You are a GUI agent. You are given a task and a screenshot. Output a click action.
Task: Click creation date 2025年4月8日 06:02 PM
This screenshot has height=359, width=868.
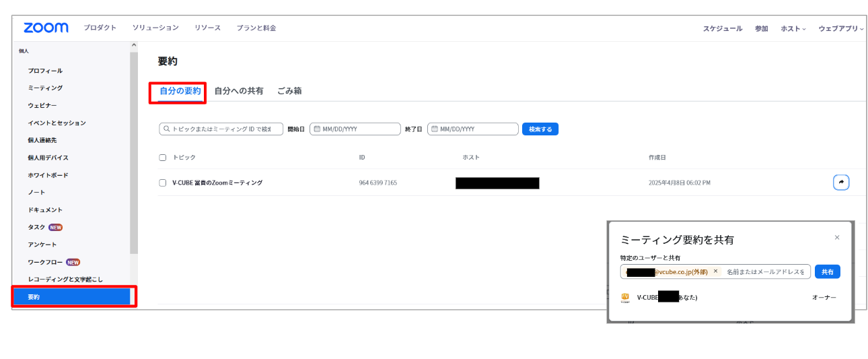[x=680, y=183]
